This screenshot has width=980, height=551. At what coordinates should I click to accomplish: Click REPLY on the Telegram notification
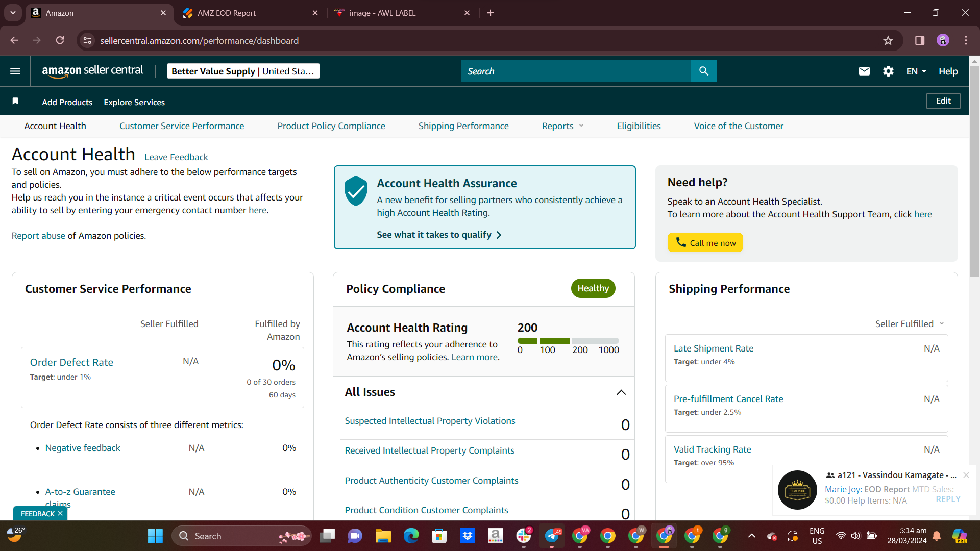click(x=948, y=499)
